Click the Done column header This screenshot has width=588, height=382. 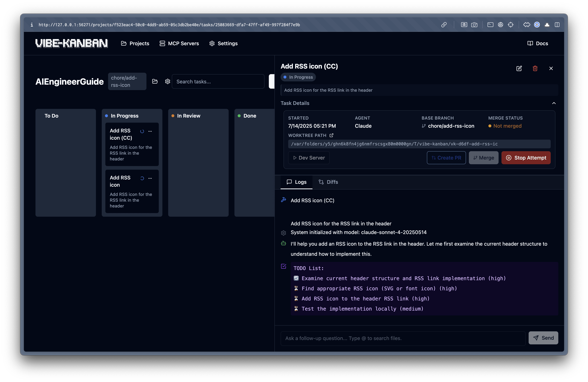coord(250,116)
